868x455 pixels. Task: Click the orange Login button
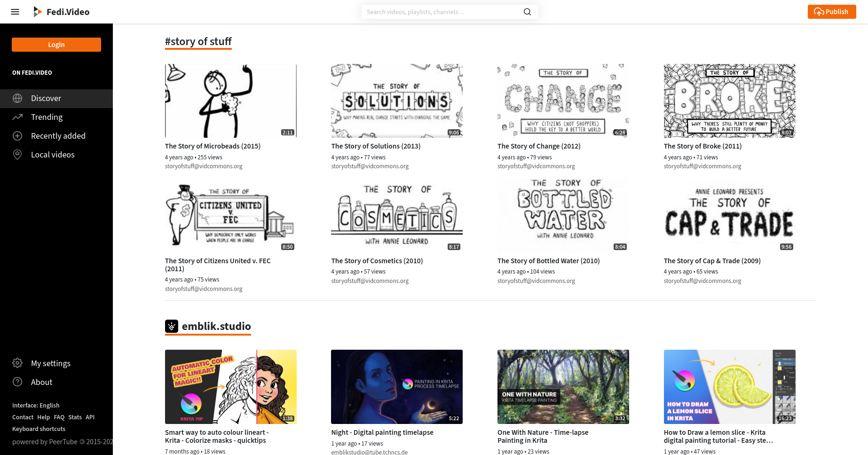(x=56, y=45)
